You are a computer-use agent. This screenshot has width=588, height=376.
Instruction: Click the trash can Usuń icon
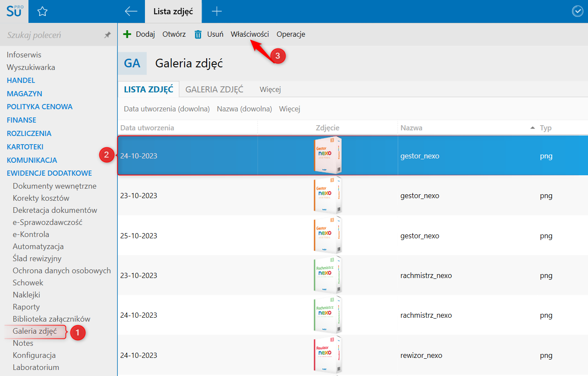[x=198, y=35]
